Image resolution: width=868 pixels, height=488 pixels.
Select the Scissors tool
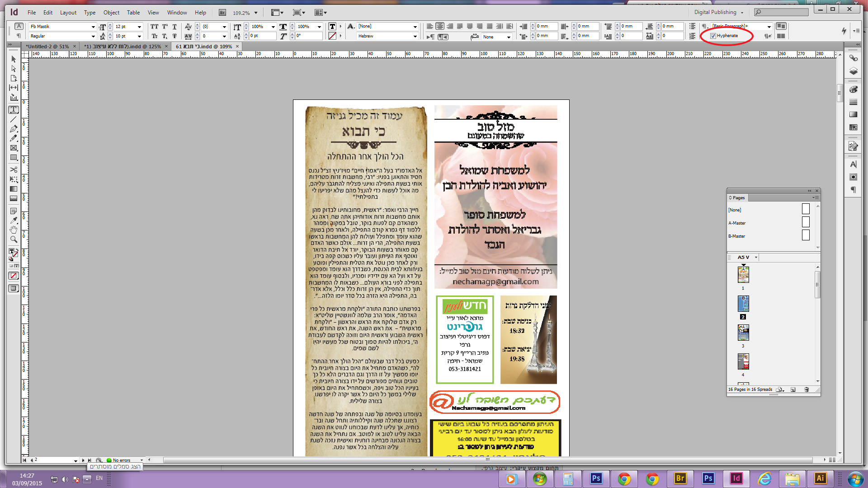pyautogui.click(x=14, y=169)
